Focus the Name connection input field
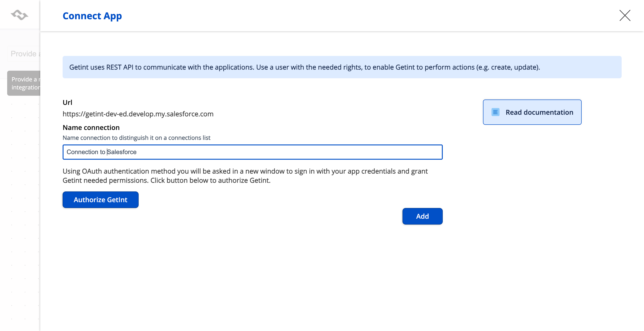 (x=252, y=152)
